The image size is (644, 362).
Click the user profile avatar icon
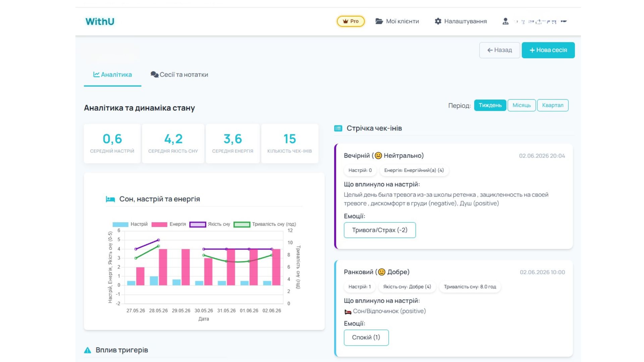[505, 21]
